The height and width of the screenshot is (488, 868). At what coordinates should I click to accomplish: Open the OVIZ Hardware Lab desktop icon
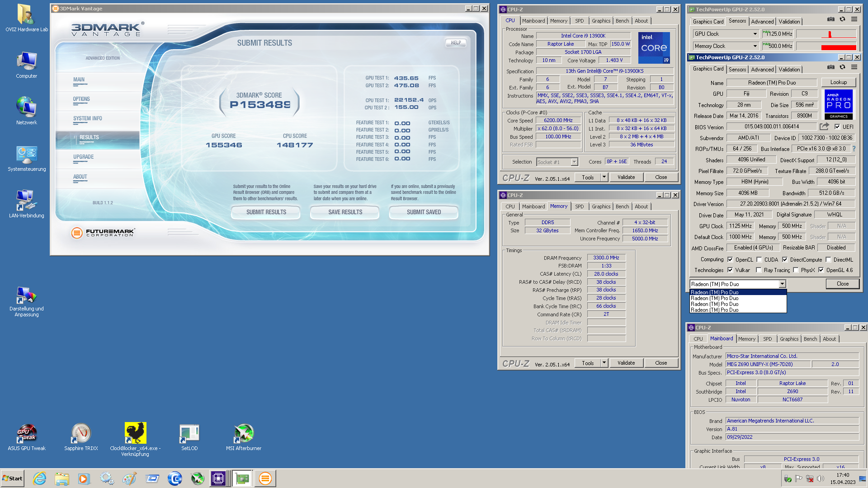click(27, 18)
